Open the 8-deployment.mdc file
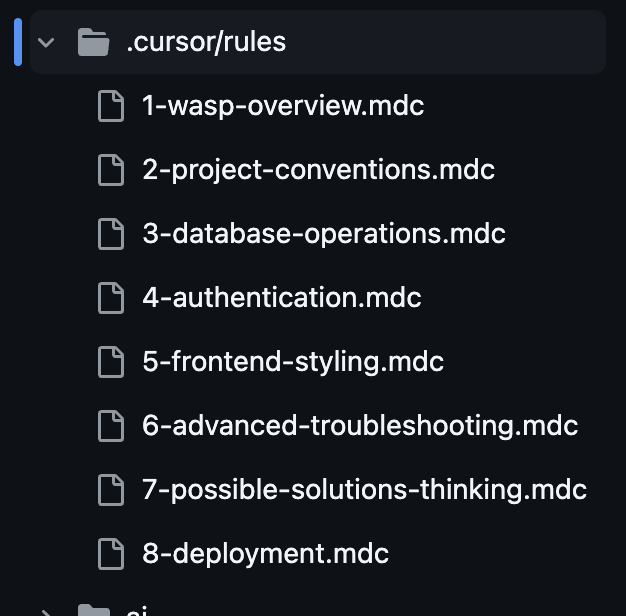 (x=265, y=554)
